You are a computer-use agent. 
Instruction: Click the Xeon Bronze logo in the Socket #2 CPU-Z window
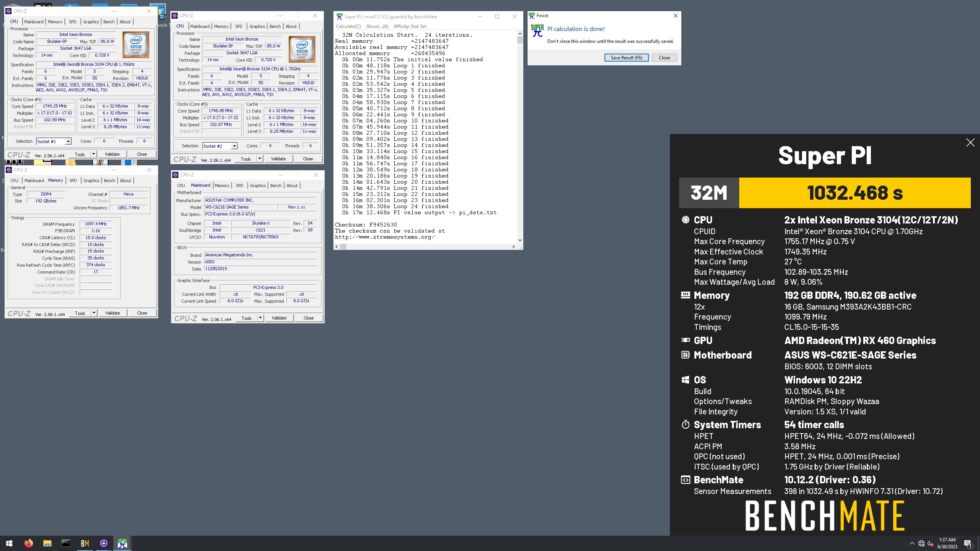point(302,49)
